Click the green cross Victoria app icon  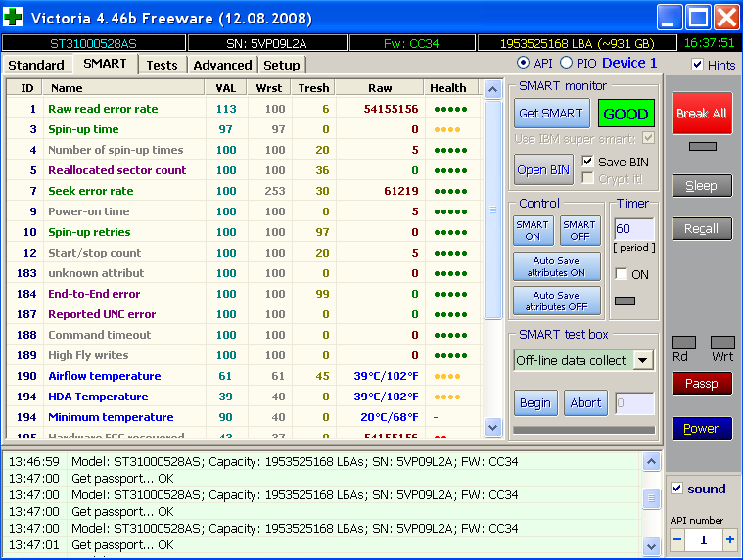(x=15, y=18)
